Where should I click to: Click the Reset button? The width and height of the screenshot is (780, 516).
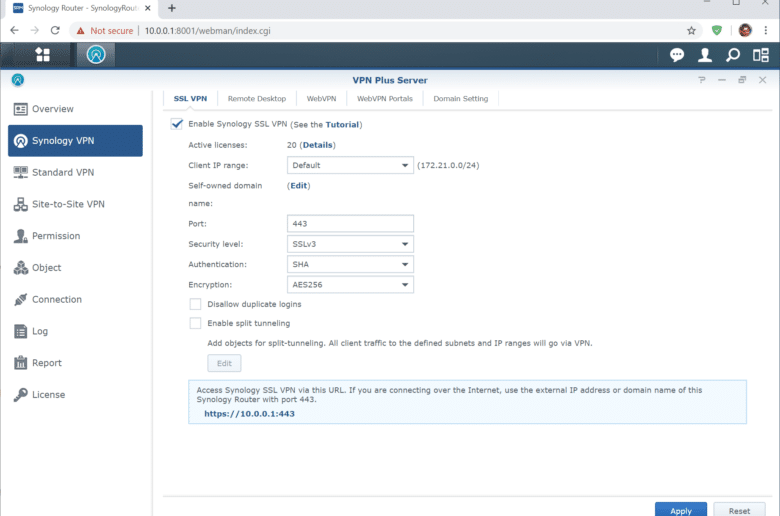pos(739,510)
